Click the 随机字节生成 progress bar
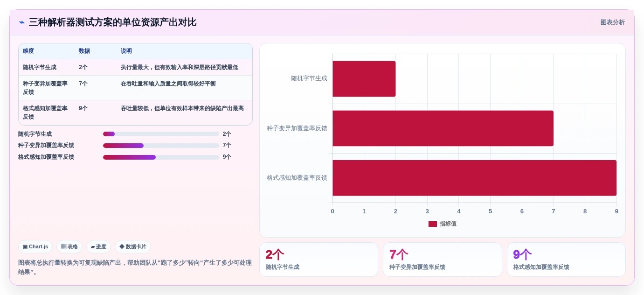The width and height of the screenshot is (644, 295). pyautogui.click(x=161, y=134)
